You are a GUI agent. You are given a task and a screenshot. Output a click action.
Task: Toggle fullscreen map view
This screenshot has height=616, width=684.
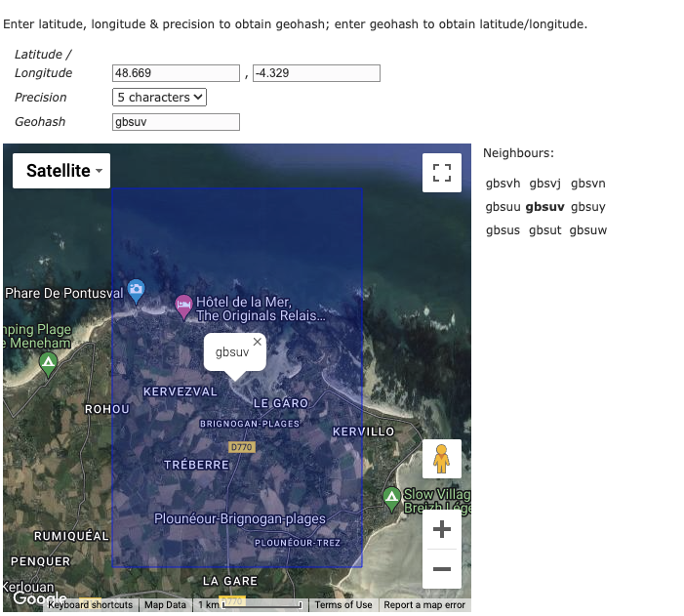point(441,173)
